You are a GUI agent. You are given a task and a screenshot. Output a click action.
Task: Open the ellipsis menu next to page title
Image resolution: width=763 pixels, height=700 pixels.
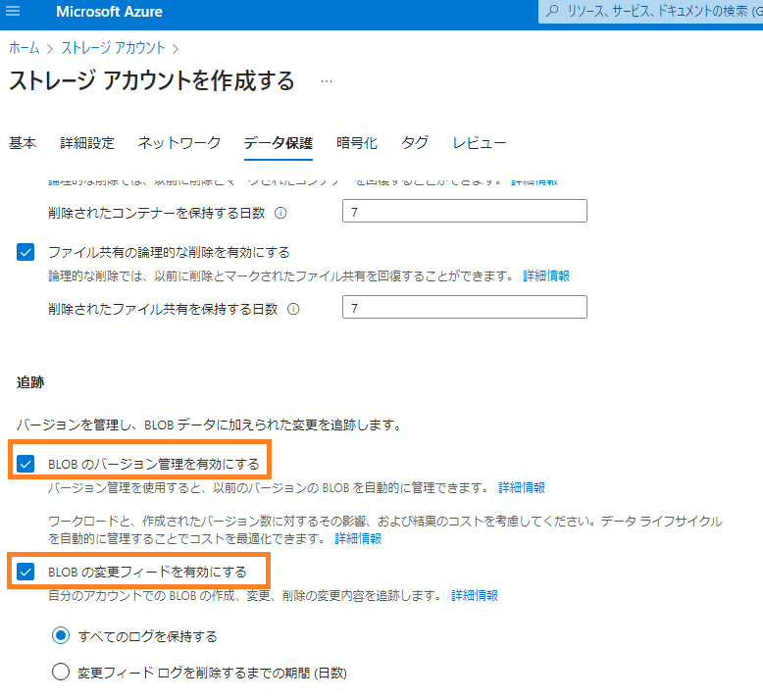327,81
